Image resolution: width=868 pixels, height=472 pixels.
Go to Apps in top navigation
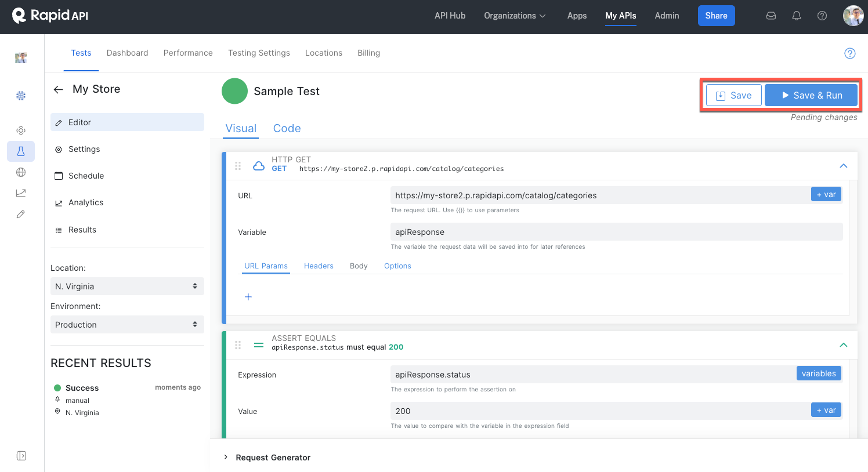pyautogui.click(x=577, y=16)
